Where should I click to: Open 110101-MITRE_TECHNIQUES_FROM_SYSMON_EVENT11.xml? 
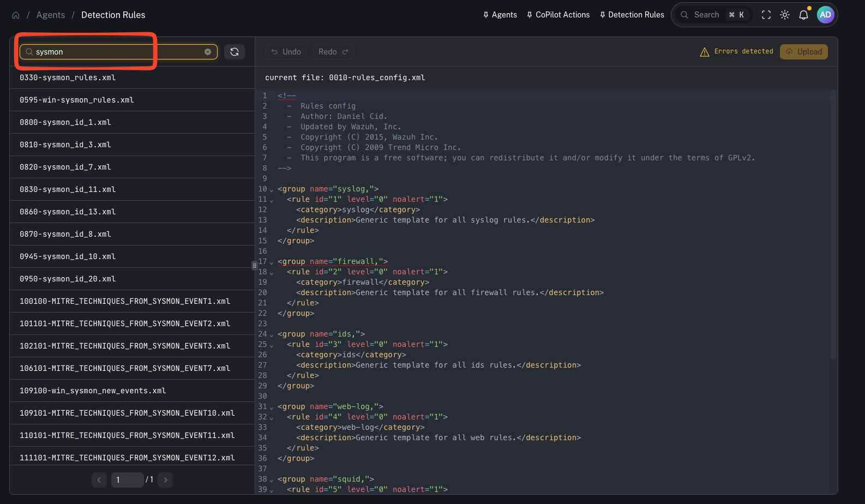tap(132, 435)
